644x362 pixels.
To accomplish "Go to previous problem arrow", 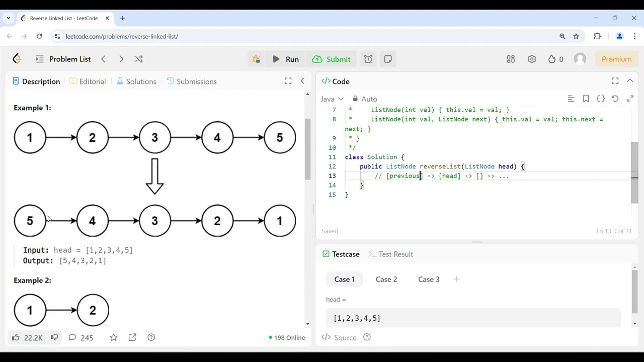I will (103, 59).
